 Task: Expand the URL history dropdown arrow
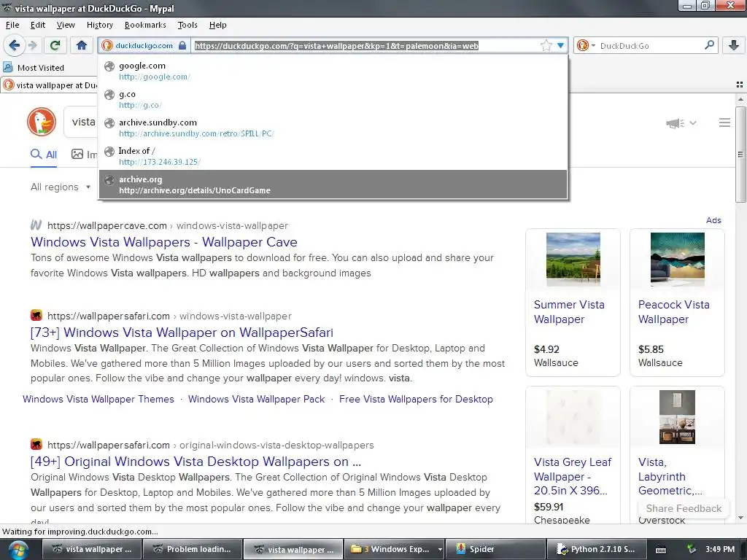coord(561,46)
